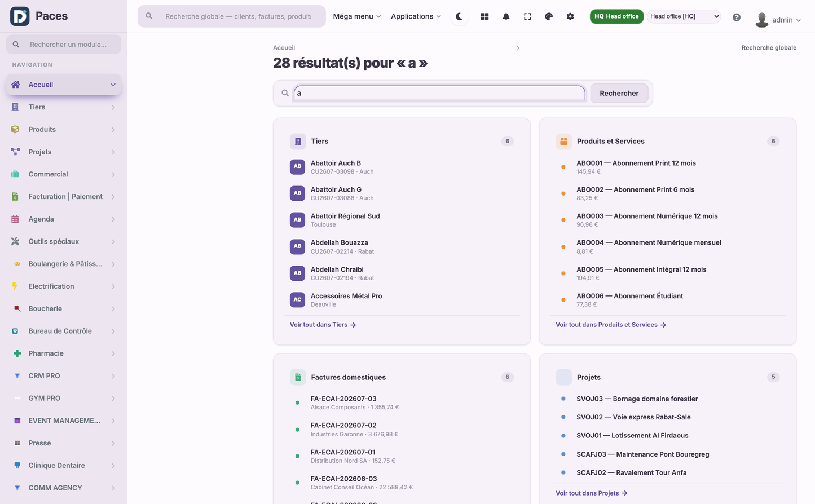
Task: Click the Commercial icon in sidebar
Action: 15,174
